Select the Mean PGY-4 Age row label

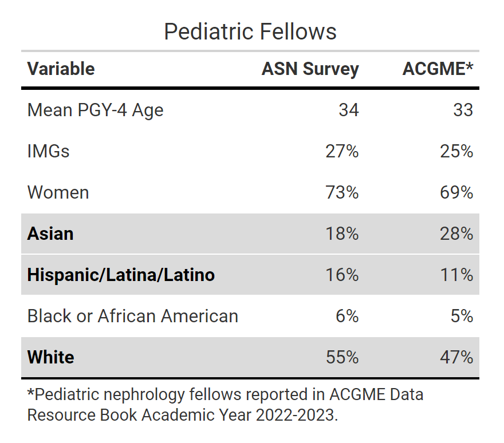click(96, 109)
